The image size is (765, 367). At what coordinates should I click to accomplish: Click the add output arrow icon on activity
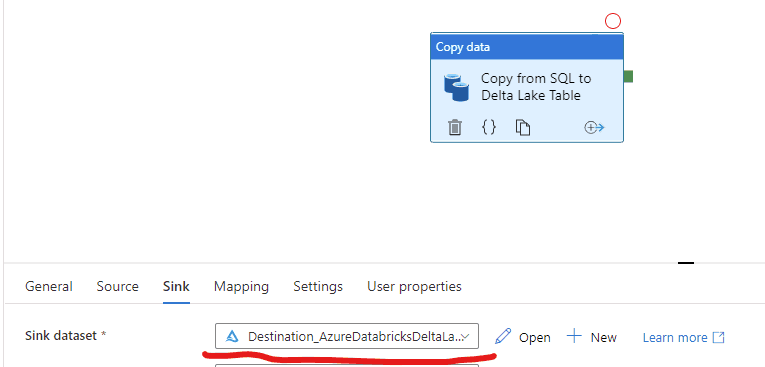[x=594, y=128]
